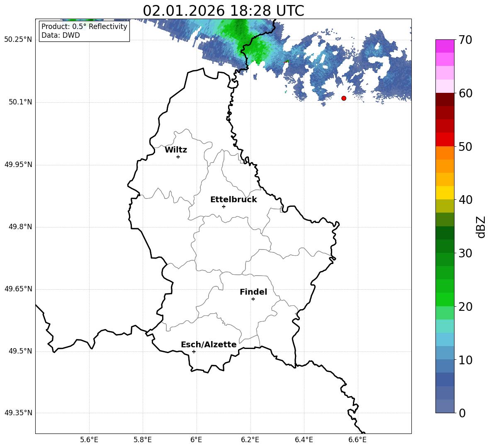Screen dimensions: 491x448
Task: Click the red dot marker near 6.55°E
Action: click(x=344, y=98)
